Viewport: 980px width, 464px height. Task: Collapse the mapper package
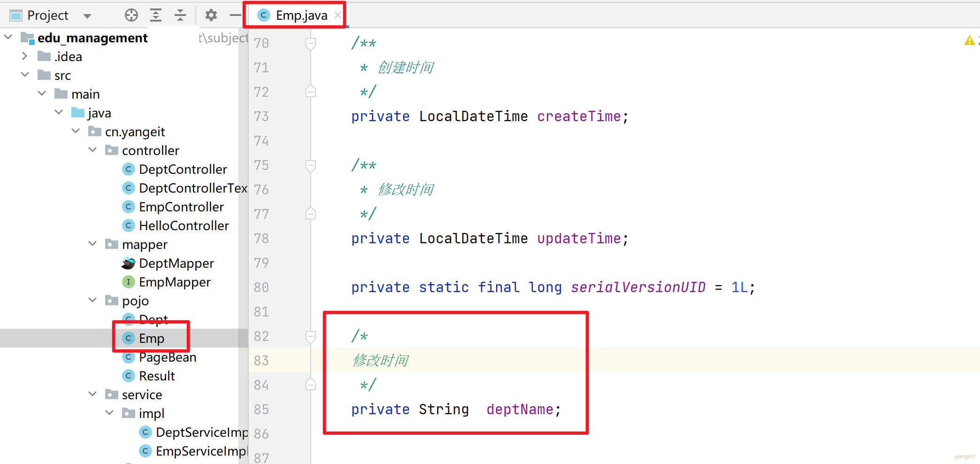92,244
